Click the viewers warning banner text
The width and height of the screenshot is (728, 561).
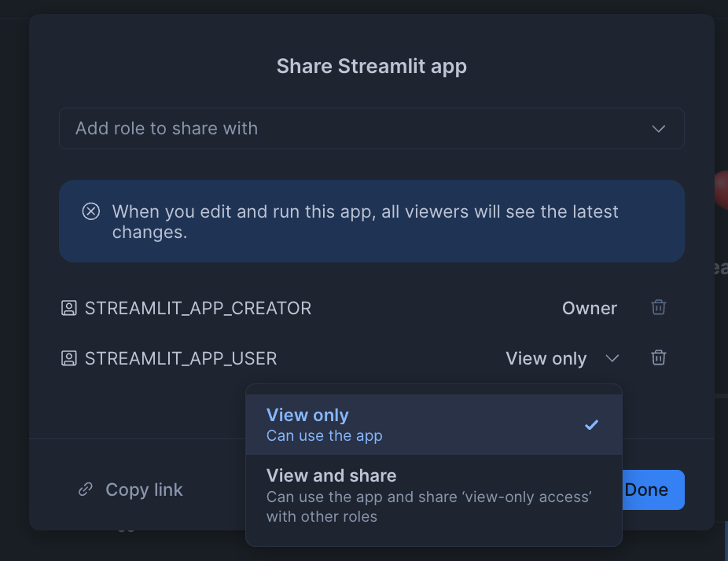pos(366,221)
